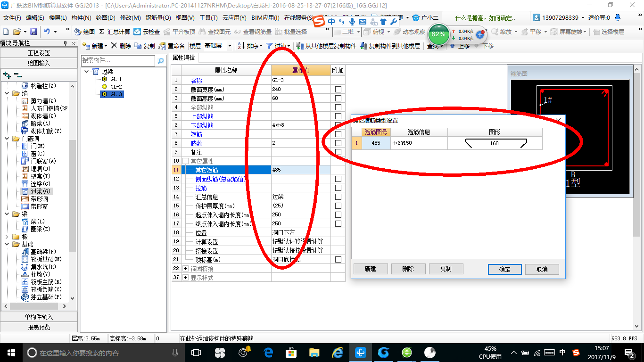Viewport: 644px width, 362px height.
Task: Toggle 附加 checkbox for 截面宽度 row
Action: pos(338,89)
